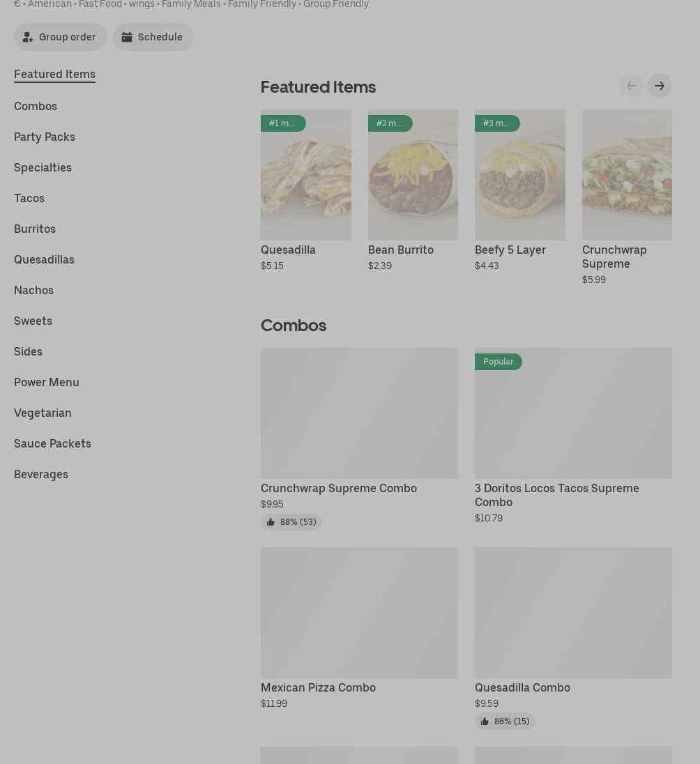Select the Crunchwrap Supreme featured image
This screenshot has width=700, height=764.
pyautogui.click(x=627, y=175)
